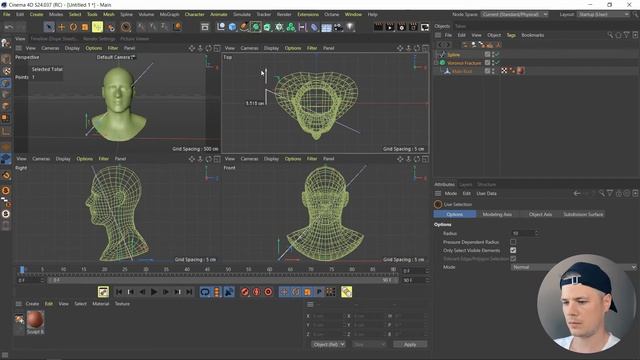Click the green MoGraph Cloner icon

pyautogui.click(x=291, y=27)
